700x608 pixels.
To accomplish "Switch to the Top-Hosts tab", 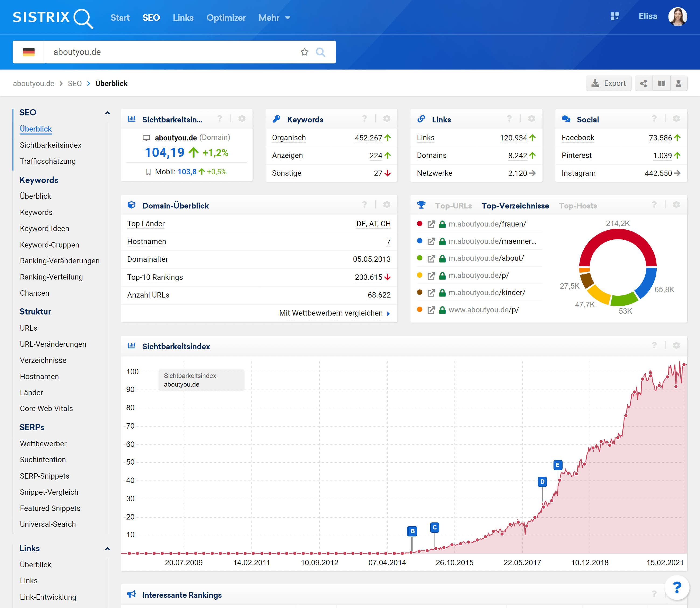I will click(x=578, y=206).
